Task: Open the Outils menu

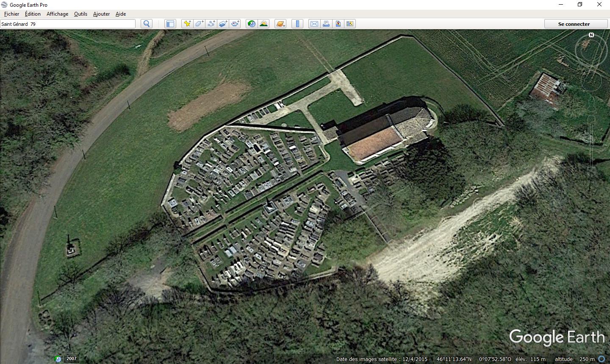Action: coord(80,14)
